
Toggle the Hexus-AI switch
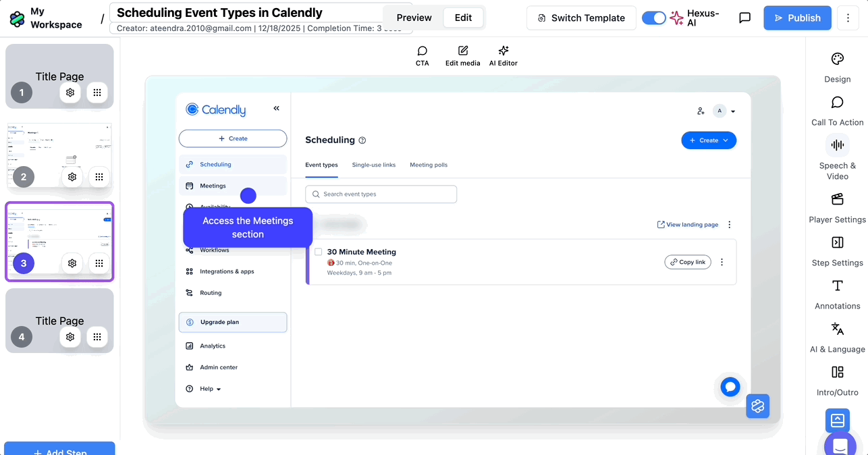click(653, 18)
